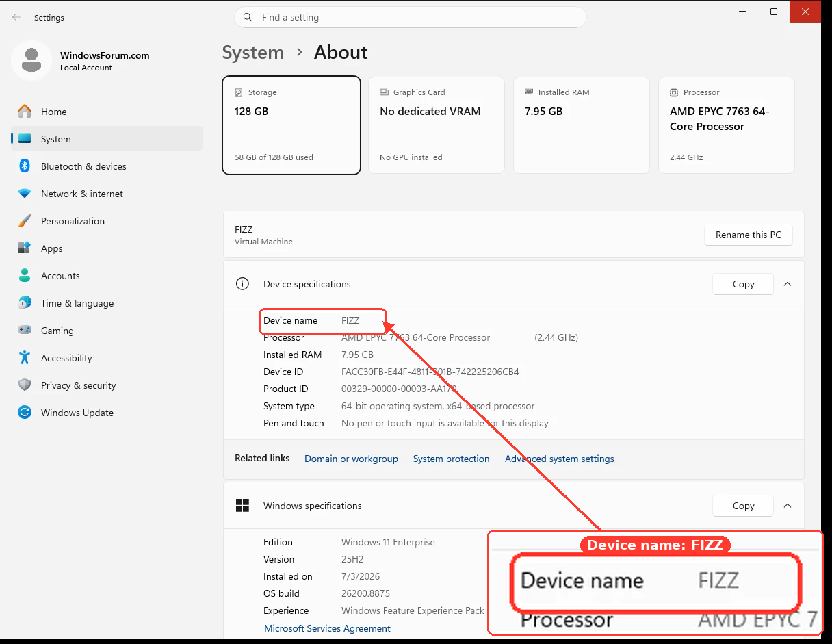The height and width of the screenshot is (644, 832).
Task: Click the back arrow in title bar
Action: click(16, 18)
